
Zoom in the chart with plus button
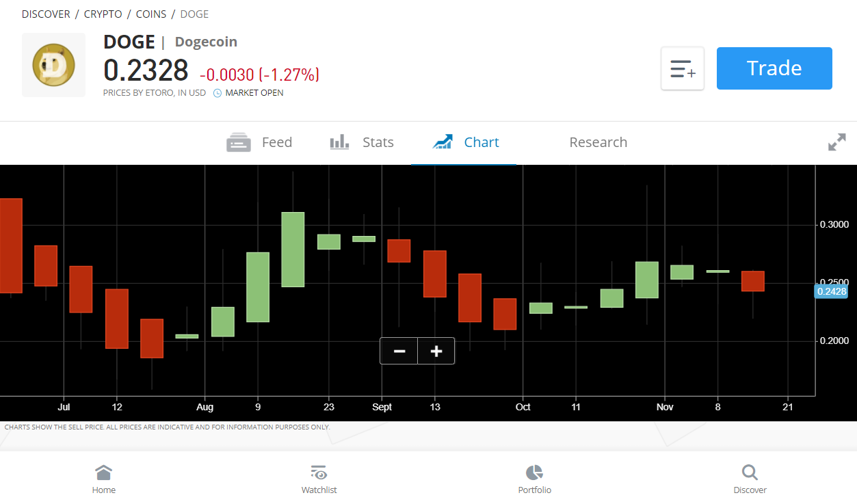coord(436,352)
